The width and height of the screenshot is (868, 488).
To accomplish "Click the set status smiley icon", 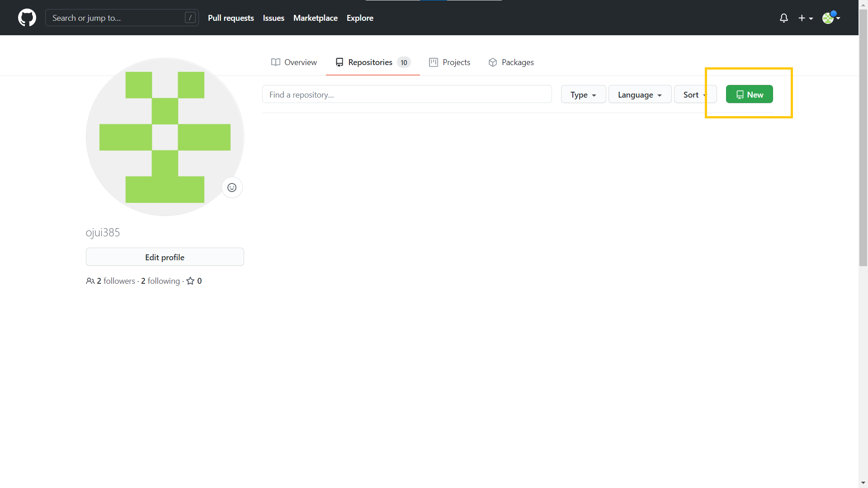I will [x=232, y=188].
